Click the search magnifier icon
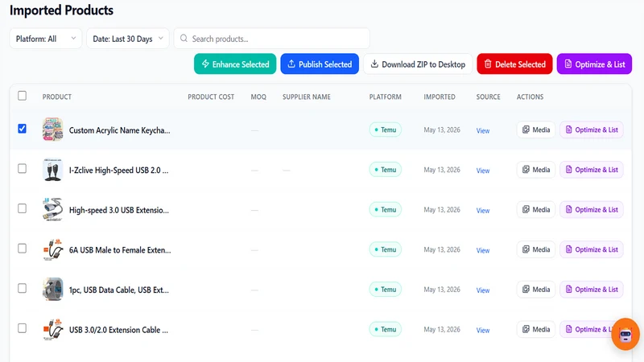The height and width of the screenshot is (362, 644). coord(184,38)
